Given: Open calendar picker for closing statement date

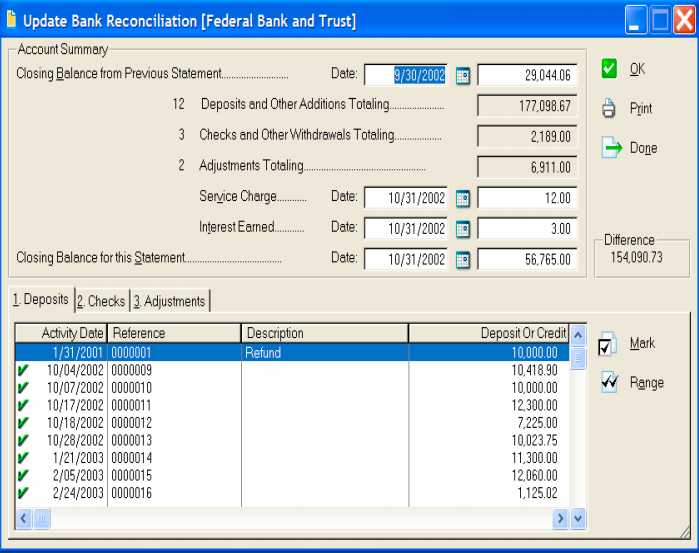Looking at the screenshot, I should (463, 260).
